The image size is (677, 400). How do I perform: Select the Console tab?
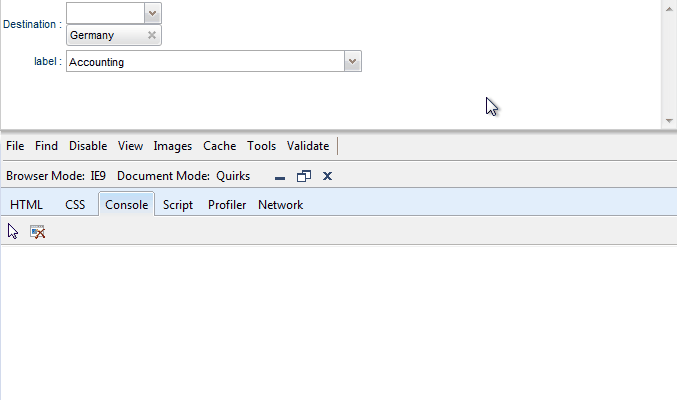pos(127,204)
